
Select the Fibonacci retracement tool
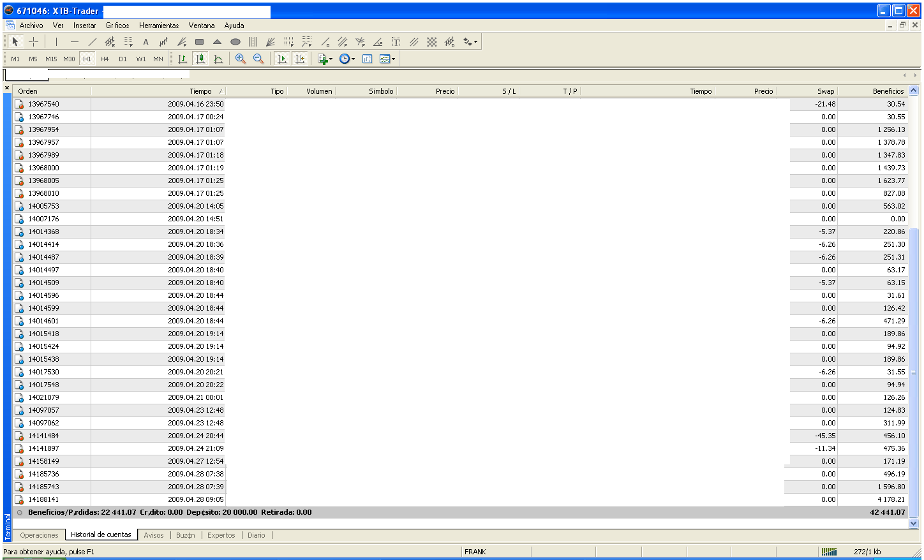[x=128, y=42]
